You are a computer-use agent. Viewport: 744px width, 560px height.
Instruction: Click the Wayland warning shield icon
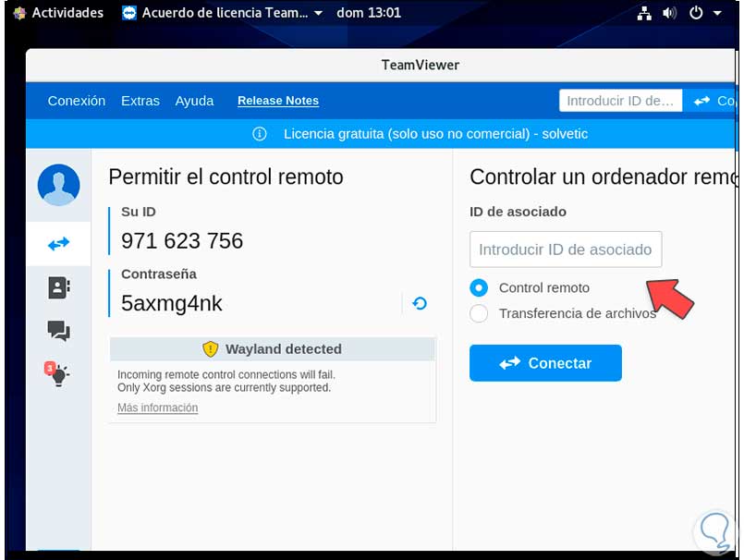[x=210, y=348]
